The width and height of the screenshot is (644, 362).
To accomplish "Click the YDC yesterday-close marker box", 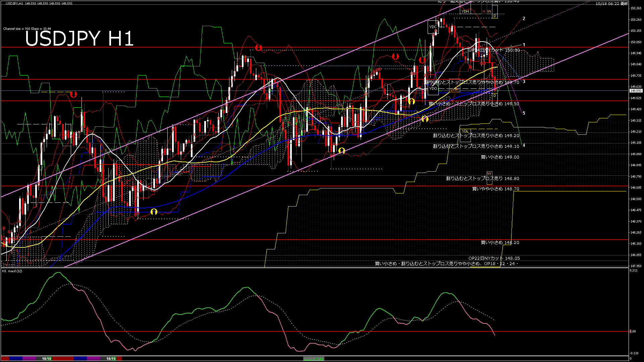I will point(433,27).
